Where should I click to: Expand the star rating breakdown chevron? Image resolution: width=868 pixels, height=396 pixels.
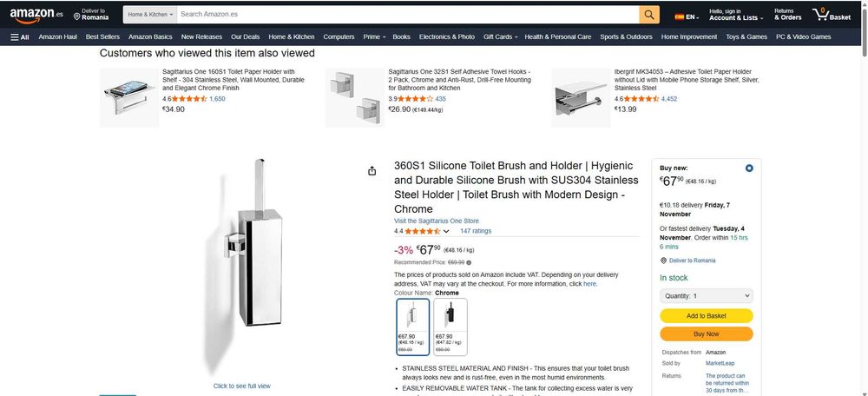coord(447,232)
